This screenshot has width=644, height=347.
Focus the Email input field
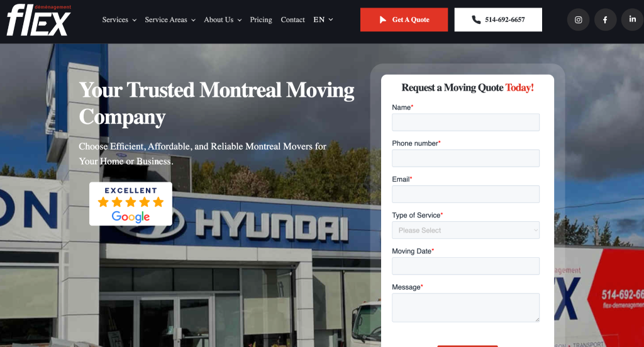pyautogui.click(x=466, y=194)
